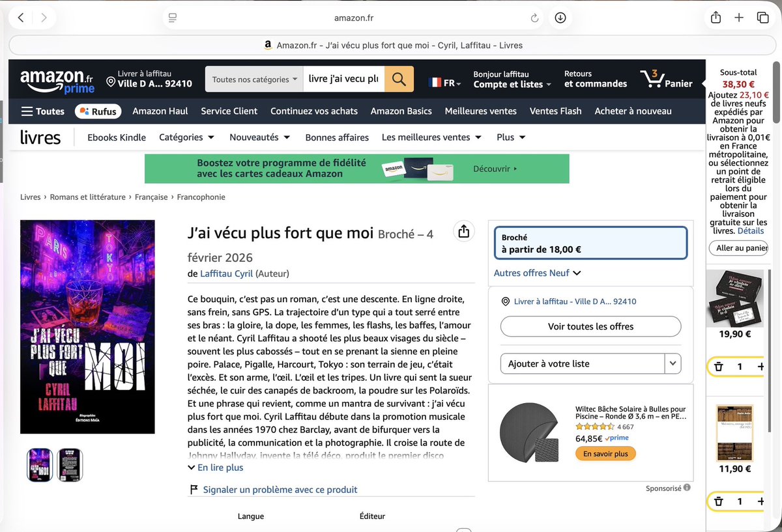This screenshot has width=782, height=532.
Task: Click Aller au panier button
Action: point(738,248)
